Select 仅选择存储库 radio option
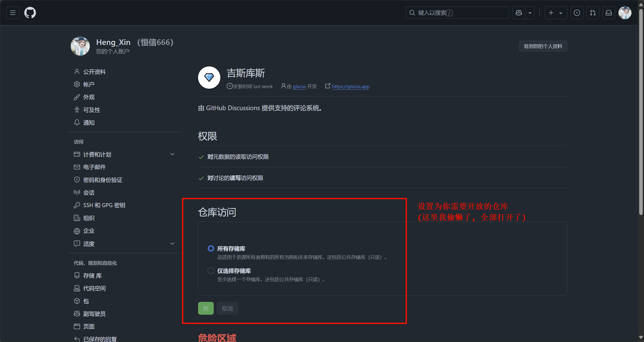Viewport: 644px width, 342px height. tap(211, 271)
